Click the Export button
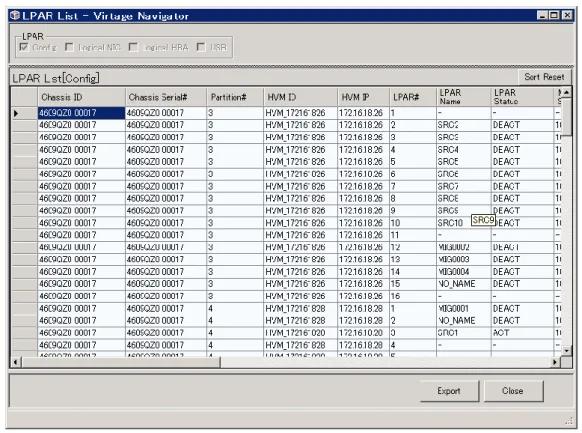The image size is (582, 433). pyautogui.click(x=449, y=391)
